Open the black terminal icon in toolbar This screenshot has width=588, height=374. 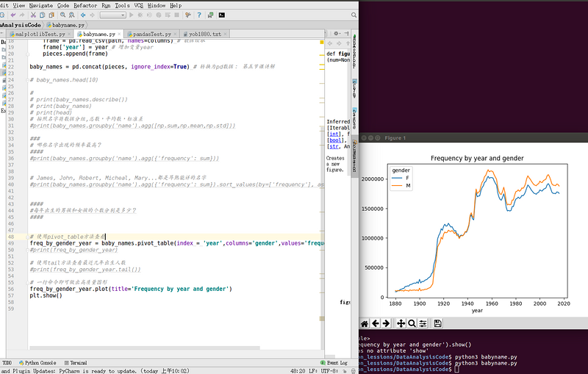(x=222, y=15)
